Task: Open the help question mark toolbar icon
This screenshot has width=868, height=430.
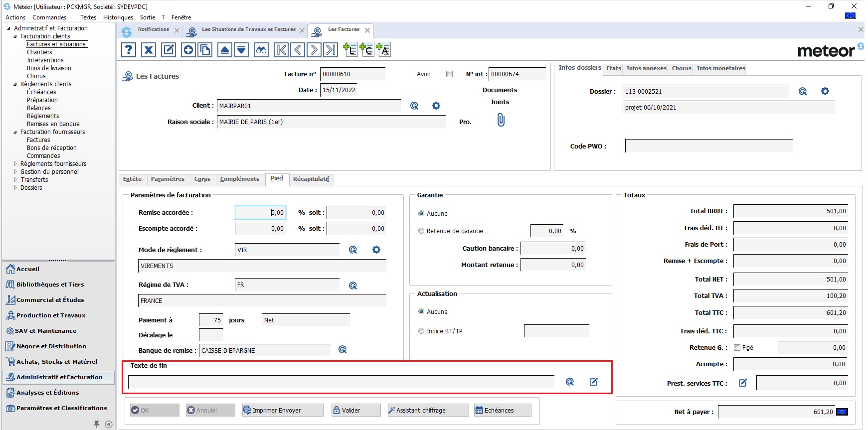Action: coord(129,50)
